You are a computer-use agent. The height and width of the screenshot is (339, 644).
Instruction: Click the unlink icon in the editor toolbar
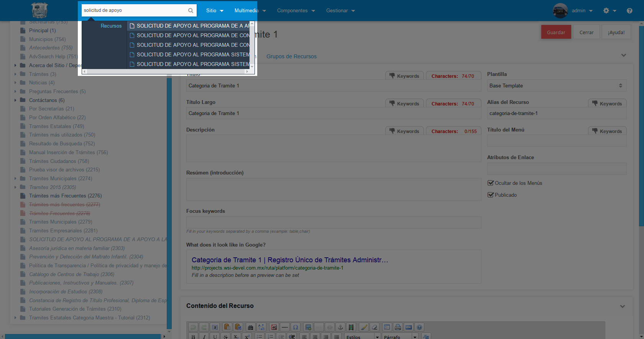(329, 327)
